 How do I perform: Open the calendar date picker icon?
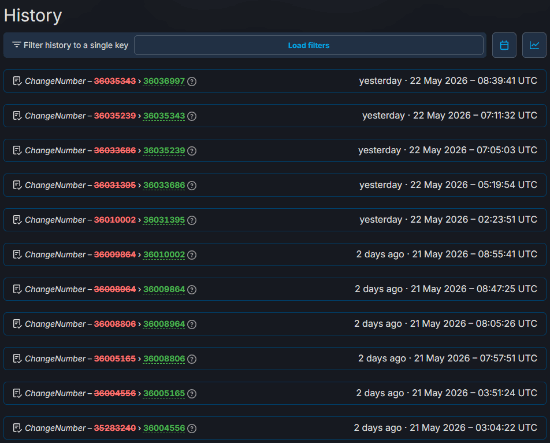pos(504,45)
